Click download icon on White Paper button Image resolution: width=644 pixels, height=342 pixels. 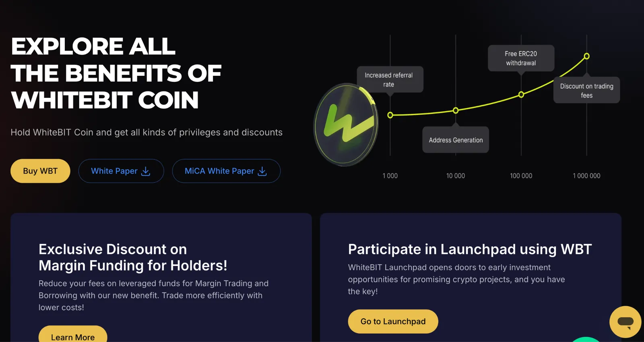(x=146, y=171)
